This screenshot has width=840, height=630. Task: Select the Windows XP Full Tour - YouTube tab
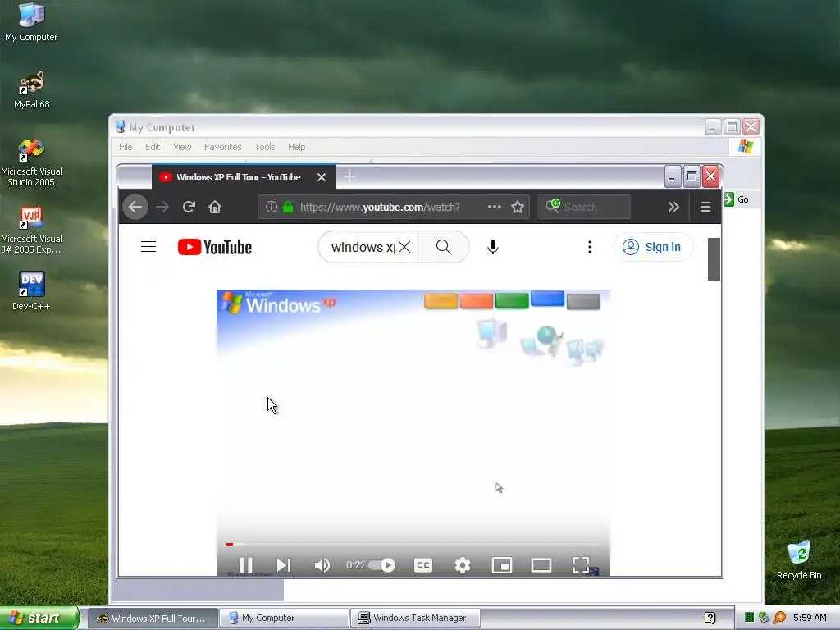(x=244, y=177)
